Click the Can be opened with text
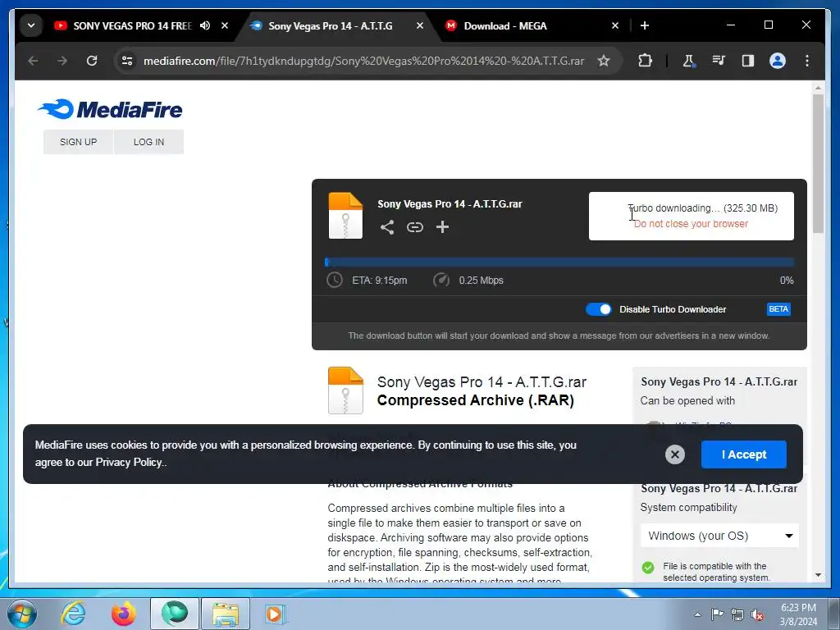This screenshot has width=840, height=630. [x=687, y=400]
